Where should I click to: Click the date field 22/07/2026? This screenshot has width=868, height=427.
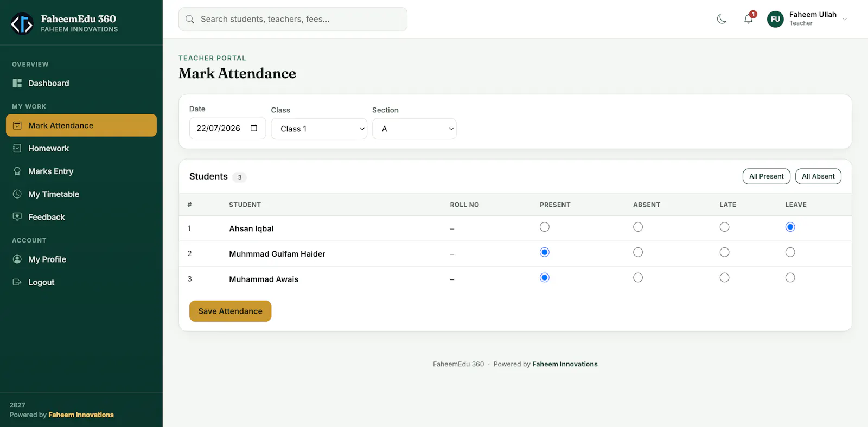[227, 128]
